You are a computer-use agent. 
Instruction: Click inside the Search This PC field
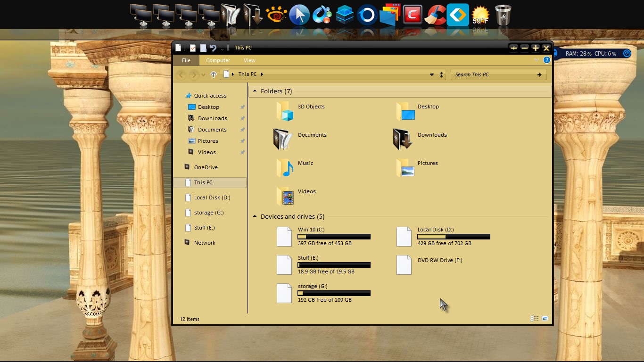(490, 74)
